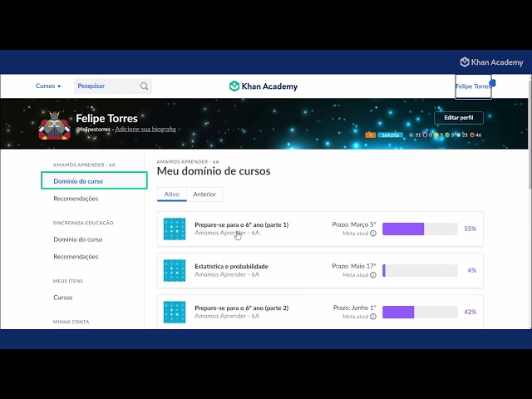This screenshot has width=532, height=399.
Task: Click the Khan Academy watermark logo top right
Action: click(491, 62)
